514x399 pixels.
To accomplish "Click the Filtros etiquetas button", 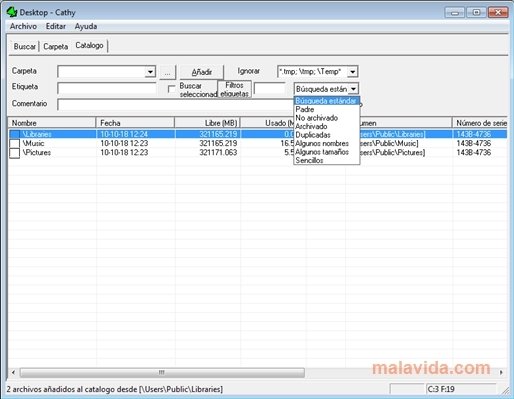I will coord(234,89).
